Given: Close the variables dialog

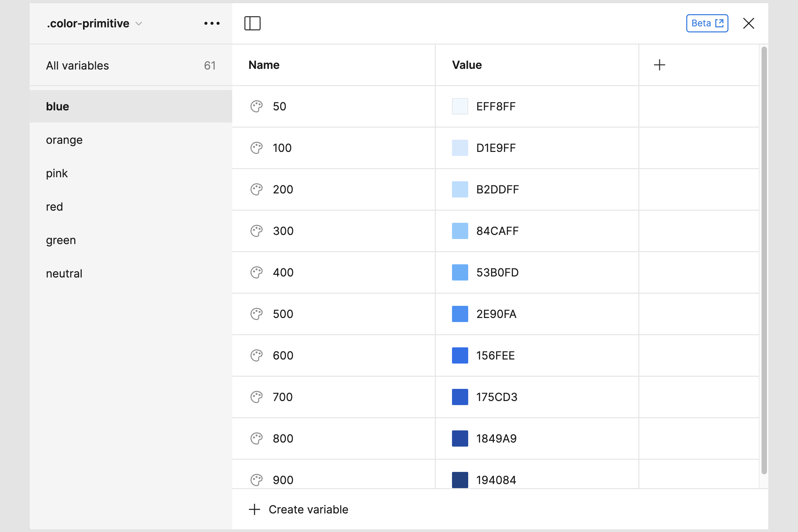Looking at the screenshot, I should coord(748,23).
